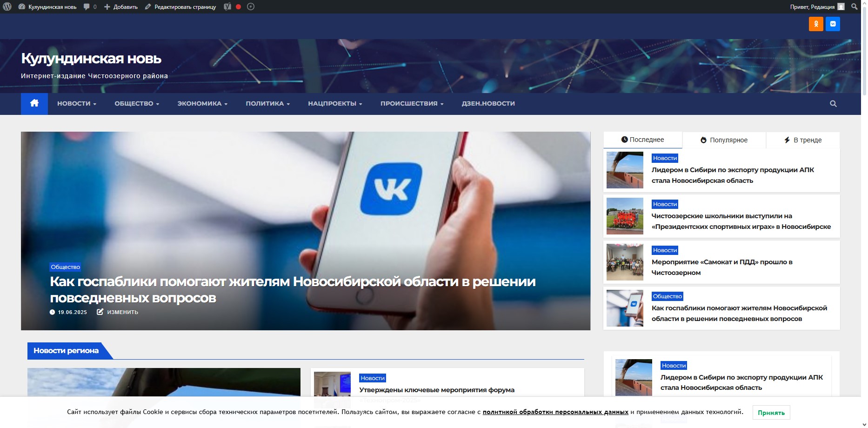This screenshot has height=428, width=868.
Task: Open article Утверждены ключевые мероприятия форума
Action: point(437,390)
